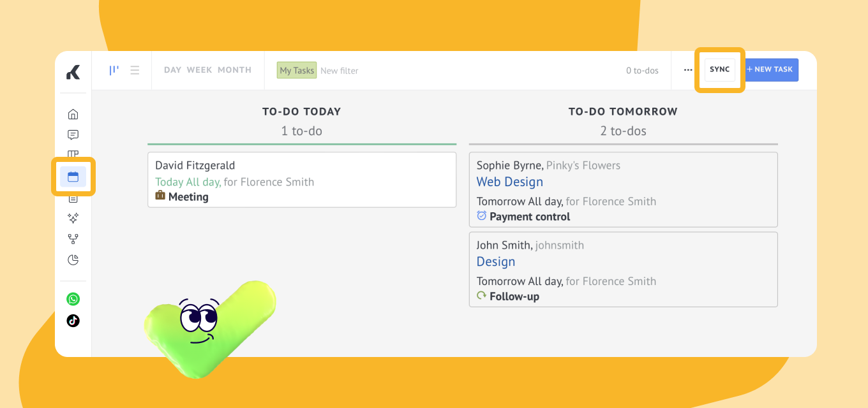Click the My Tasks filter chip
Image resolution: width=868 pixels, height=408 pixels.
[x=297, y=70]
